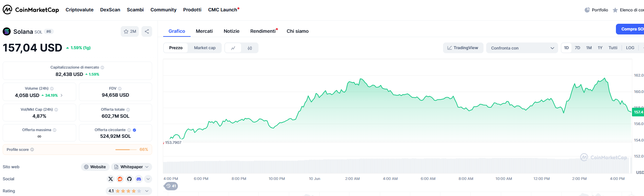The width and height of the screenshot is (644, 196).
Task: Click the events badge showing 41
Action: point(171,186)
